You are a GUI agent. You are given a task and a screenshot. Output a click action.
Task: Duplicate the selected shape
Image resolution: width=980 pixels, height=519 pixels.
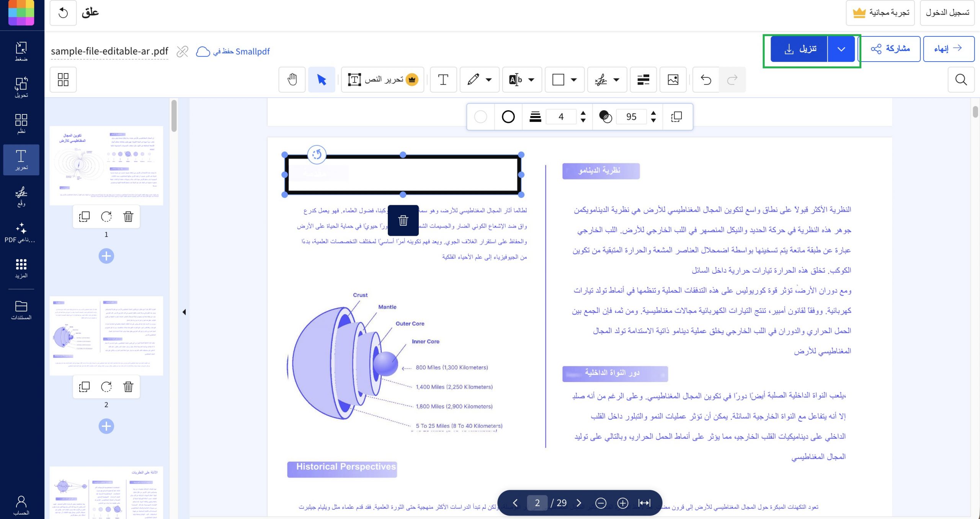coord(676,117)
